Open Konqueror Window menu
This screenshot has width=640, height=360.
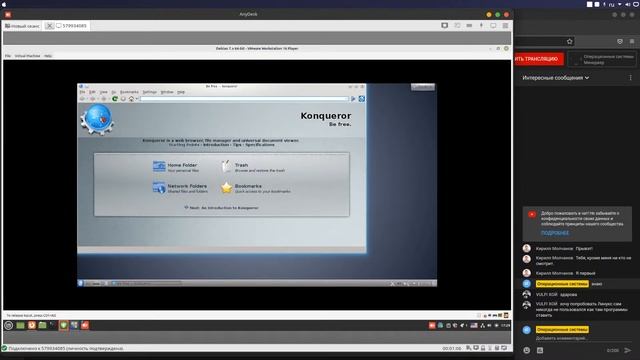(x=167, y=92)
